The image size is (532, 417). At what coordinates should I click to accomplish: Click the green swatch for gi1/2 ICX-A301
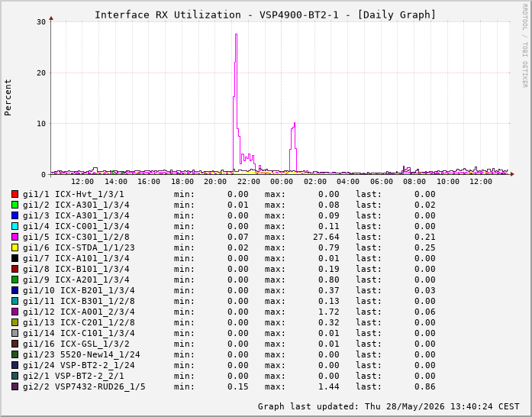click(x=15, y=205)
